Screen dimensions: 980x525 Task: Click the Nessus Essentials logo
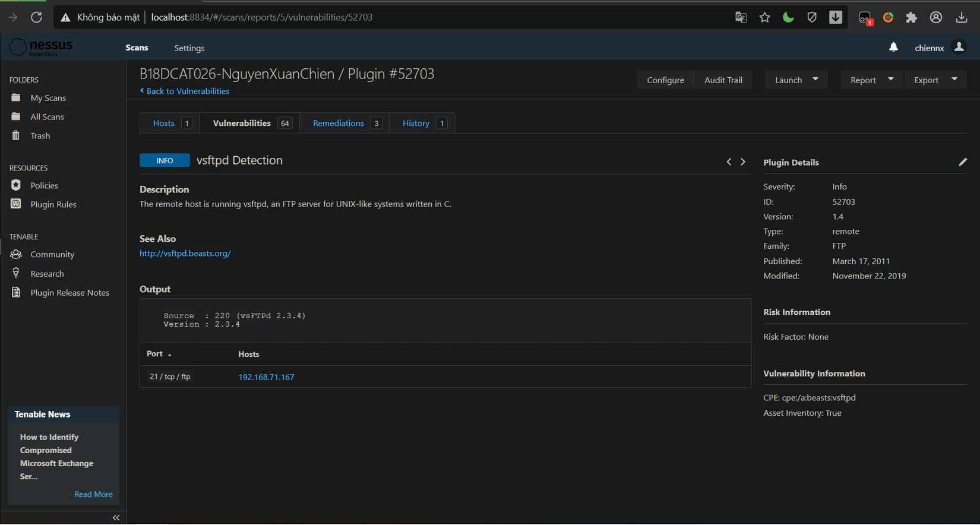point(41,48)
